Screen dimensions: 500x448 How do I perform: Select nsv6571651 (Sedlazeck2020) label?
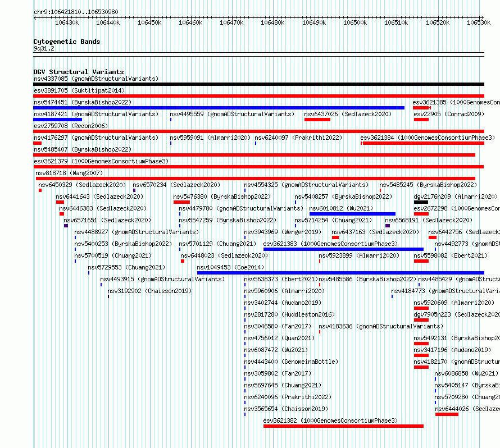[x=107, y=220]
